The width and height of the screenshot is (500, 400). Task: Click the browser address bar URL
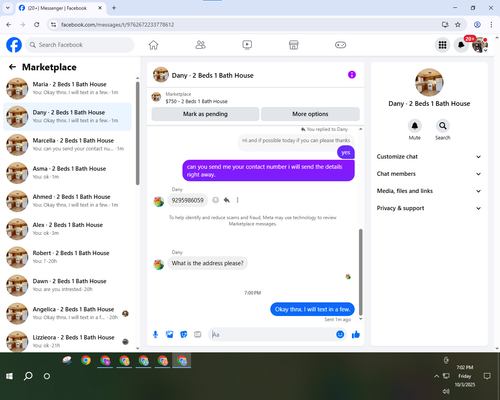click(117, 25)
